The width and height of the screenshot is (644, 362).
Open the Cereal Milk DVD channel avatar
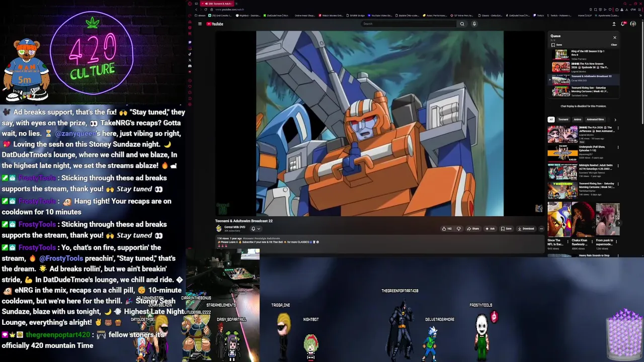click(x=219, y=228)
